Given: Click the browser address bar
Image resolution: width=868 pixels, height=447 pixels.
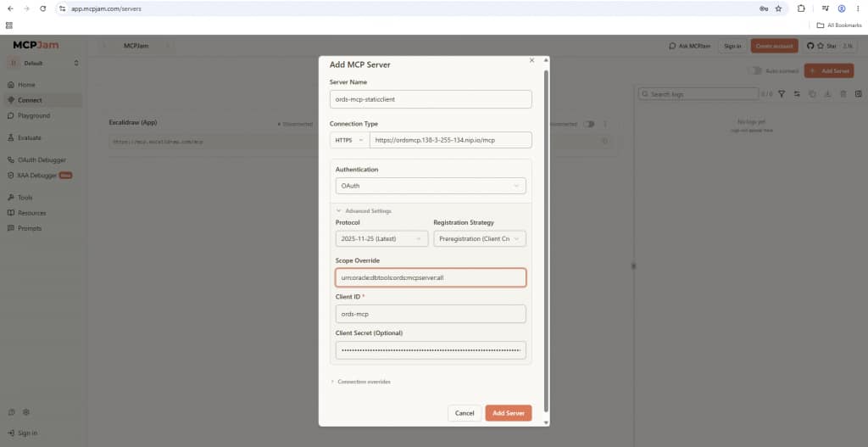Looking at the screenshot, I should [409, 8].
